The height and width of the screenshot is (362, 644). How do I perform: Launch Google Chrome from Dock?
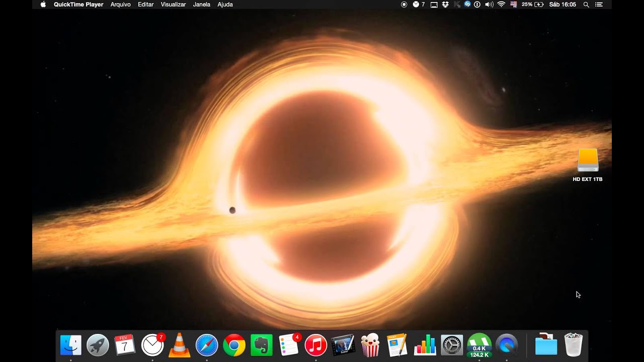[234, 345]
